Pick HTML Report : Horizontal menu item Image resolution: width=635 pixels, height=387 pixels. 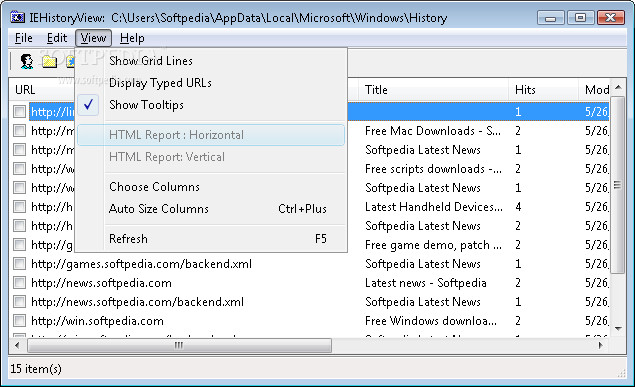(x=211, y=135)
